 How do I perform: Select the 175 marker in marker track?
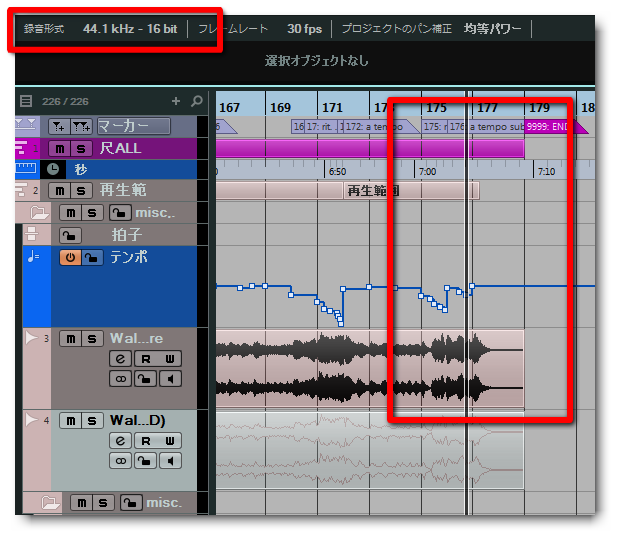coord(434,127)
